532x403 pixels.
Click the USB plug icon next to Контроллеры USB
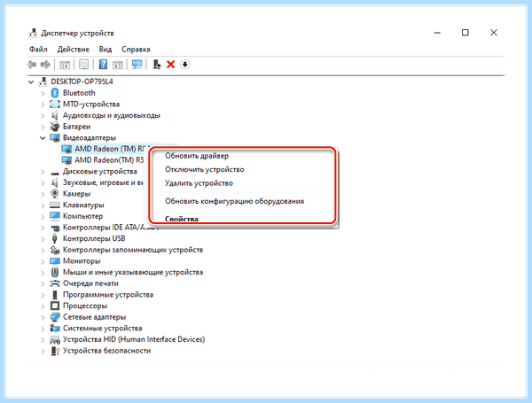[x=55, y=238]
